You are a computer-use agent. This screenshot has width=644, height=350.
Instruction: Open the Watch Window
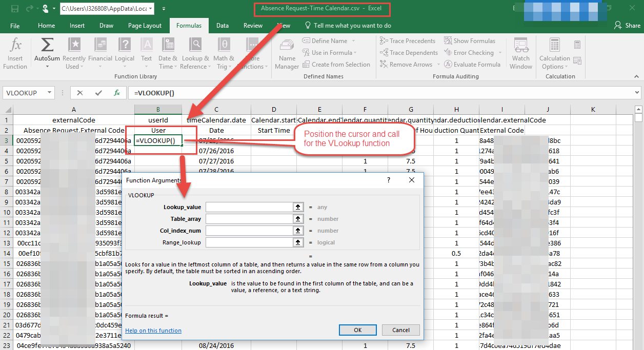click(x=521, y=54)
